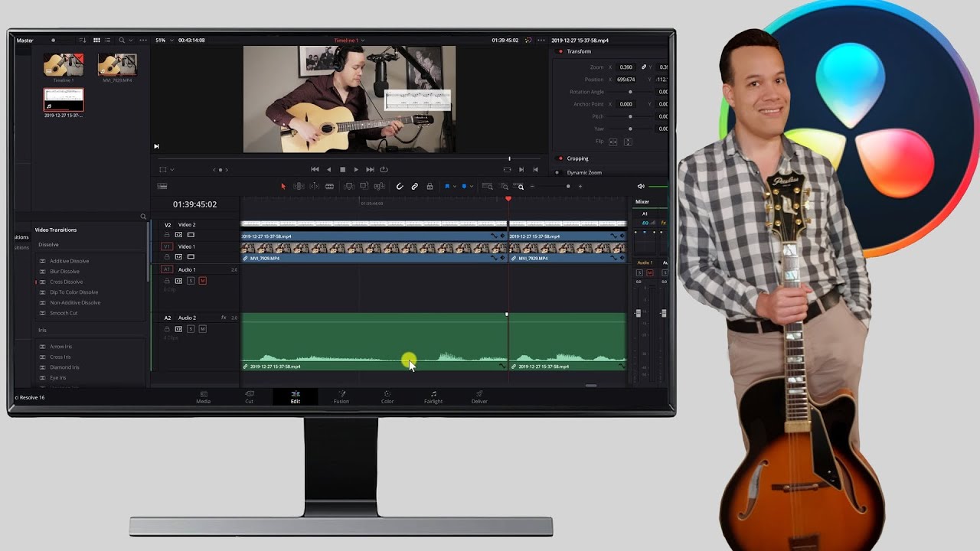Switch media pool to thumbnail grid view
980x551 pixels.
click(96, 40)
